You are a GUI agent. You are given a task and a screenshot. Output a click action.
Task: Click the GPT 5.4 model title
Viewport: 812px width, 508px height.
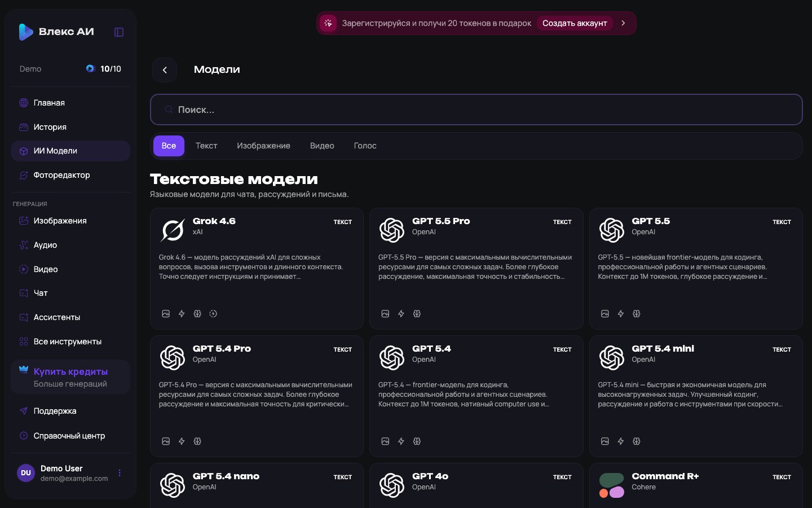(x=431, y=349)
